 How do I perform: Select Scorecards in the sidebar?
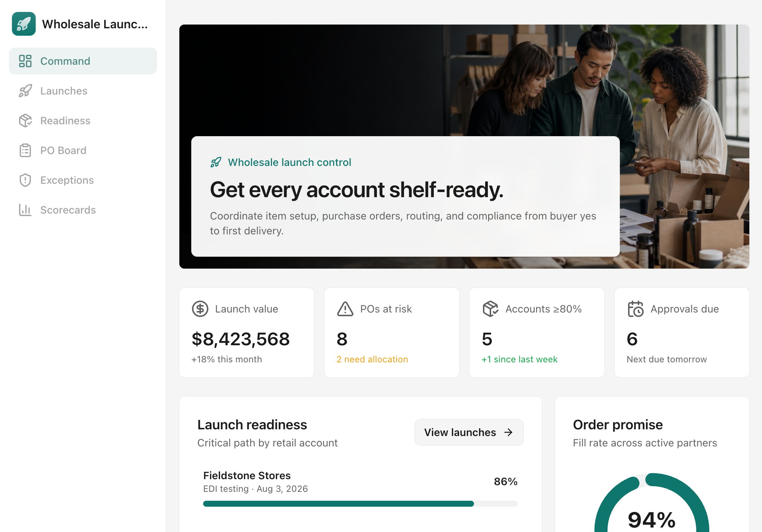[x=83, y=210]
